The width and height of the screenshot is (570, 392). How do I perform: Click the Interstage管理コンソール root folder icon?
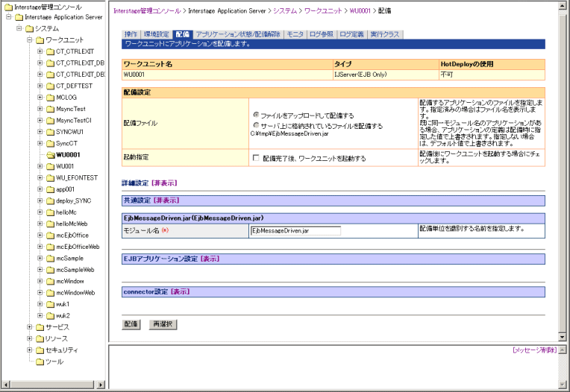7,7
